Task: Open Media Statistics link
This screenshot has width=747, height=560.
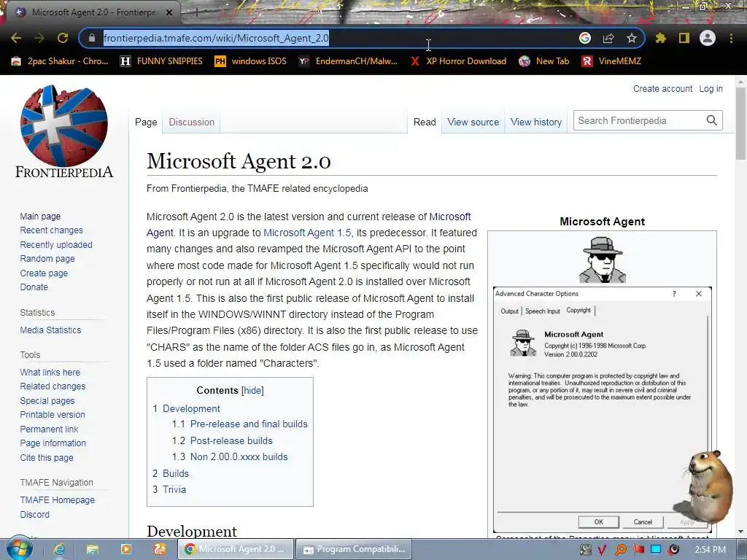Action: click(50, 330)
